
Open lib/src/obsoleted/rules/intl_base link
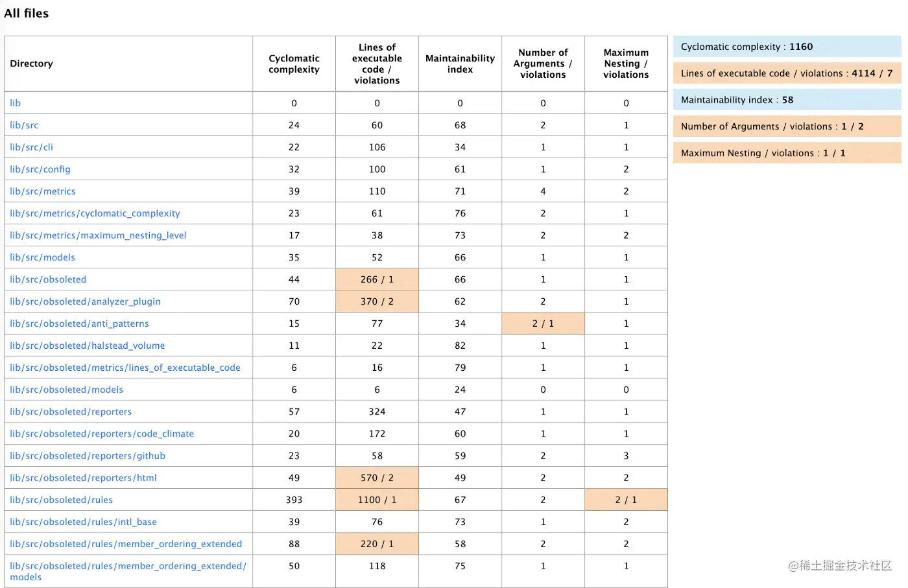(x=83, y=522)
